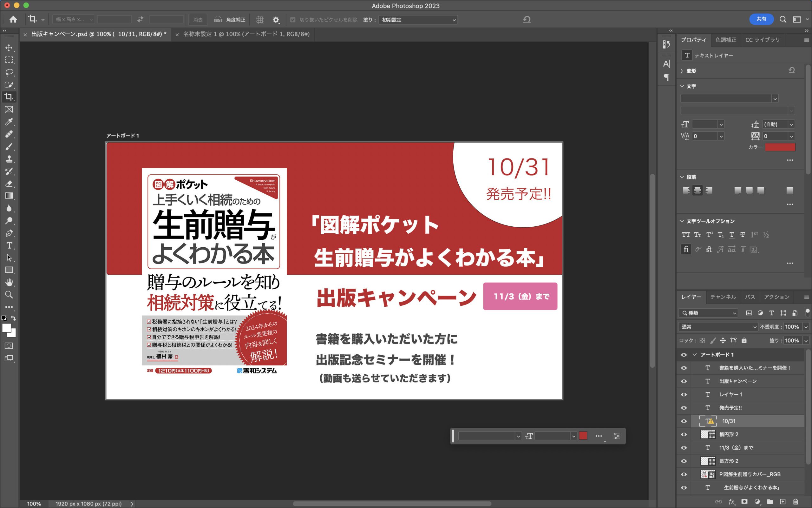This screenshot has width=812, height=508.
Task: Hide the アートボード 1 group
Action: (x=684, y=355)
